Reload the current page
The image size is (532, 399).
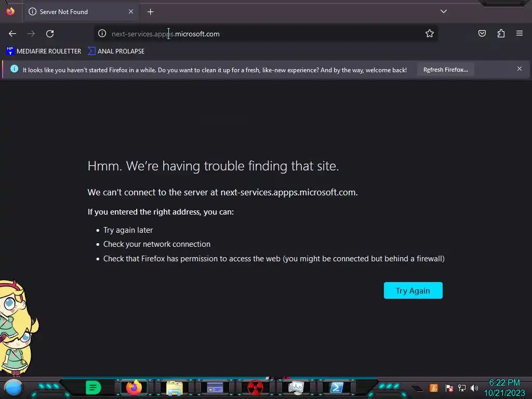point(50,34)
